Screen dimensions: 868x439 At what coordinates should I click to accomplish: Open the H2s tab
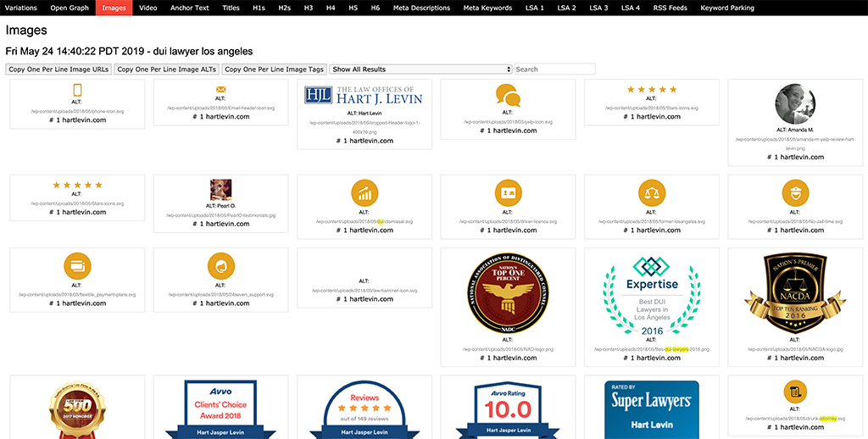point(285,8)
